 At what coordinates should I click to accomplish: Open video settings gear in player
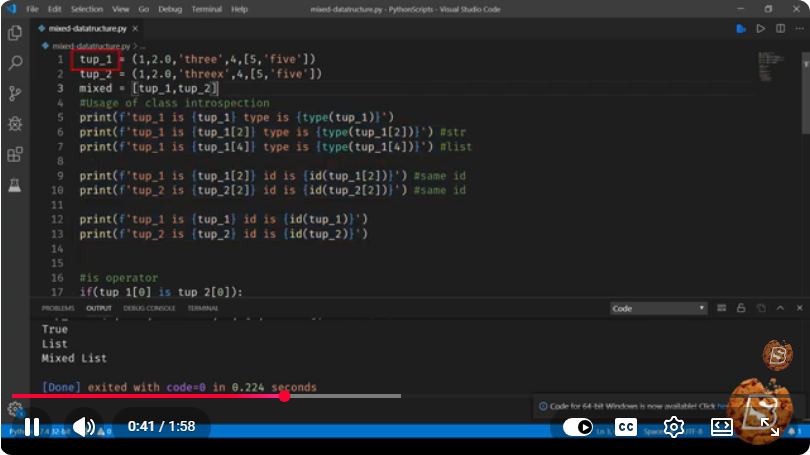(674, 427)
